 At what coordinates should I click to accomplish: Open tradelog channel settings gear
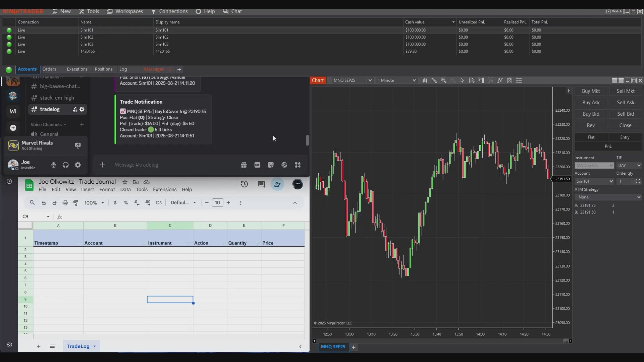tap(82, 109)
